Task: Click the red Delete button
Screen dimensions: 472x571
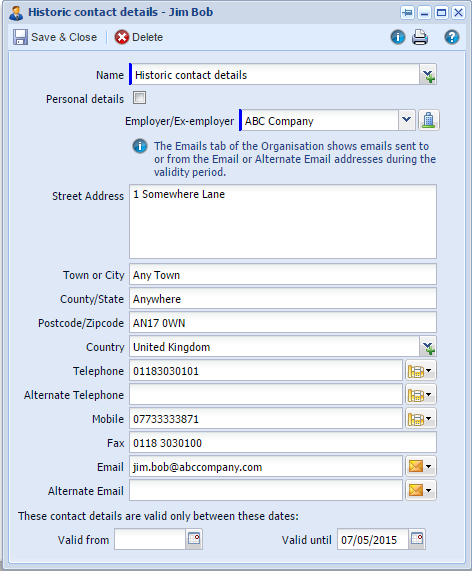Action: tap(139, 37)
